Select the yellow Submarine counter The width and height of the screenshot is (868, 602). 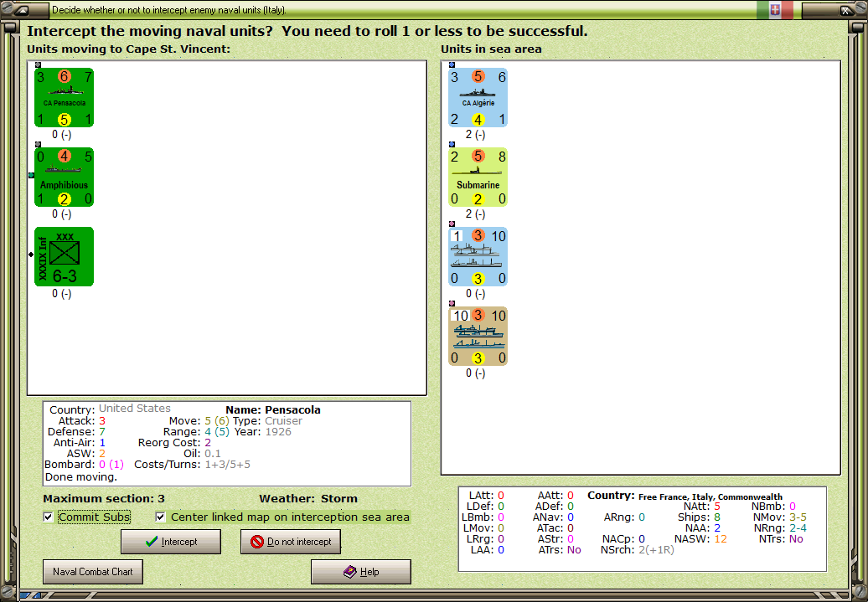478,177
